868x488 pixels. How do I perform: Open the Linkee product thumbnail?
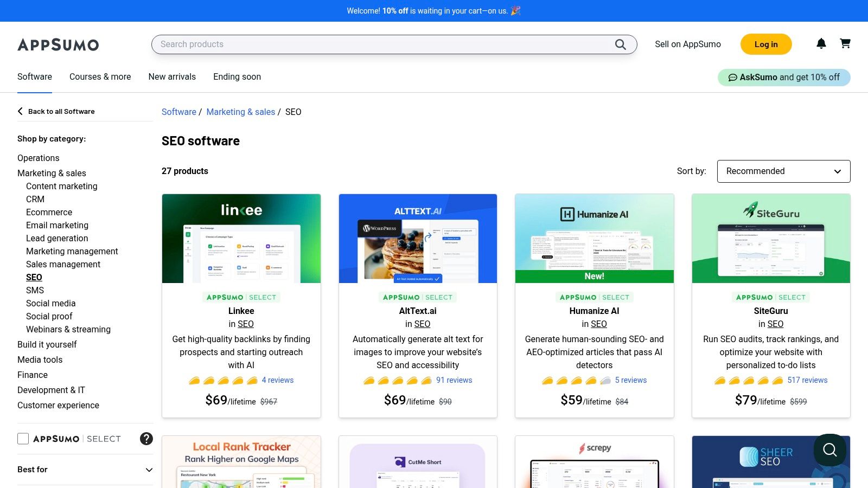(x=241, y=239)
